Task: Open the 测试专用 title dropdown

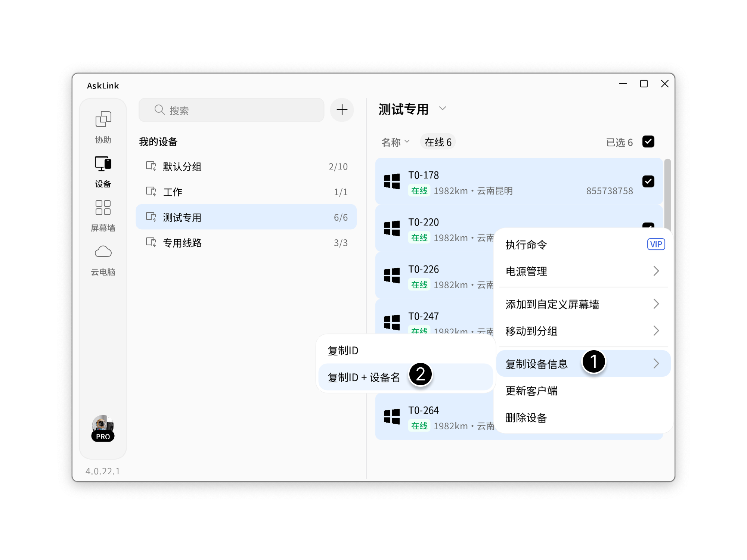Action: [443, 109]
